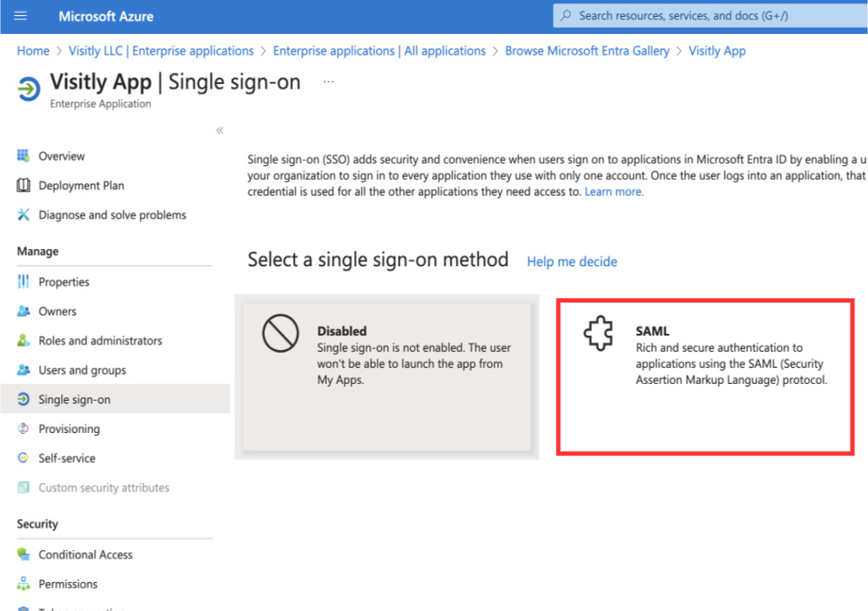Click Help me decide link
The image size is (868, 611).
pos(572,262)
